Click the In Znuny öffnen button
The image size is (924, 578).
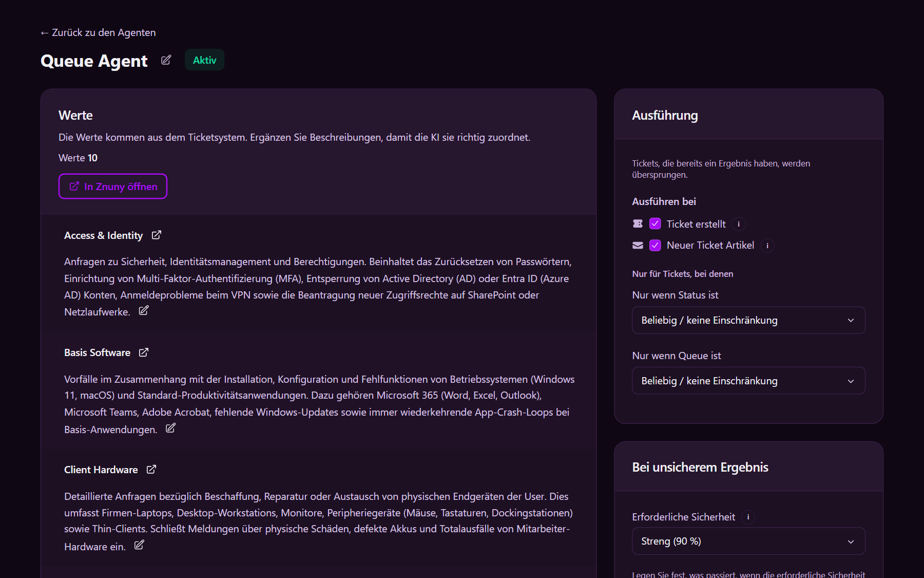point(113,187)
